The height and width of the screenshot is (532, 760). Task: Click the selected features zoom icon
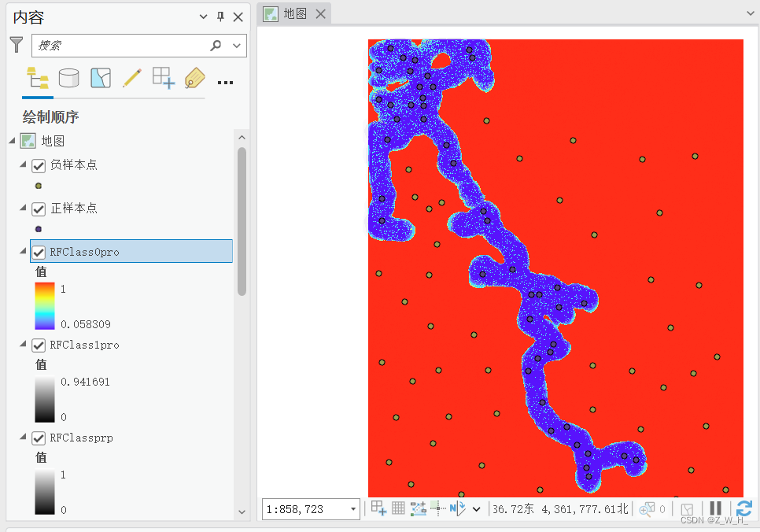point(647,509)
